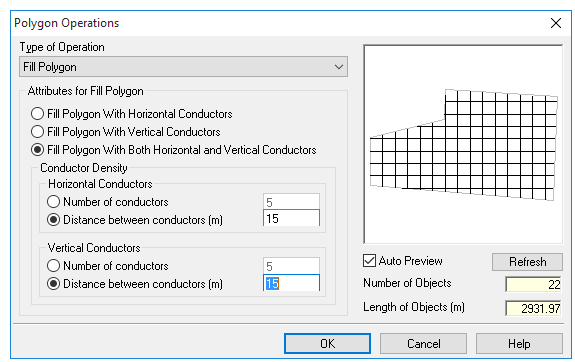Toggle the Auto Preview checkbox

369,261
